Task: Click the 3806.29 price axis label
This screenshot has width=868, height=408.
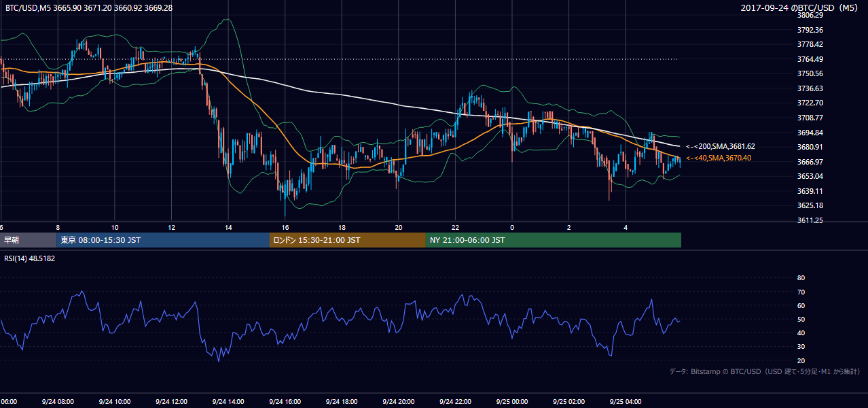Action: 810,15
